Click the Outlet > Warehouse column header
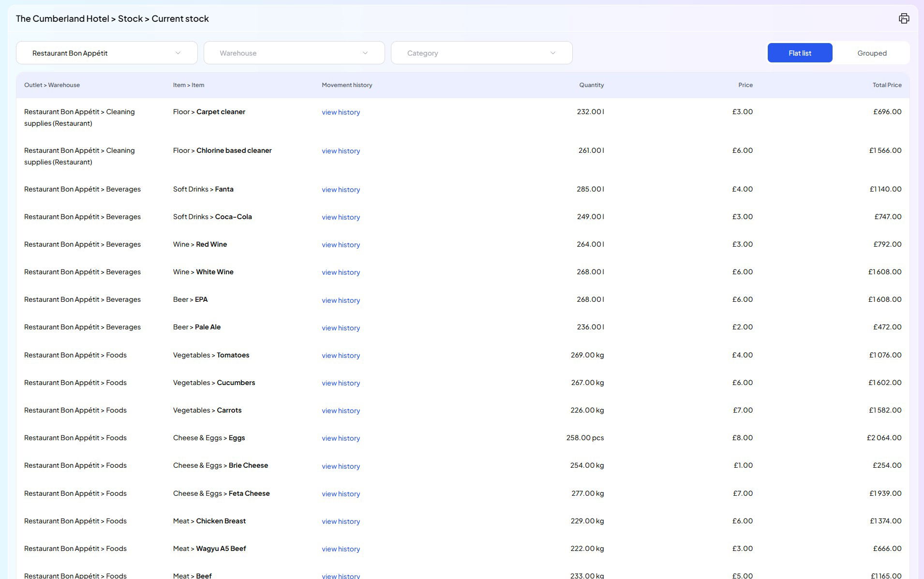The height and width of the screenshot is (579, 924). [x=52, y=85]
